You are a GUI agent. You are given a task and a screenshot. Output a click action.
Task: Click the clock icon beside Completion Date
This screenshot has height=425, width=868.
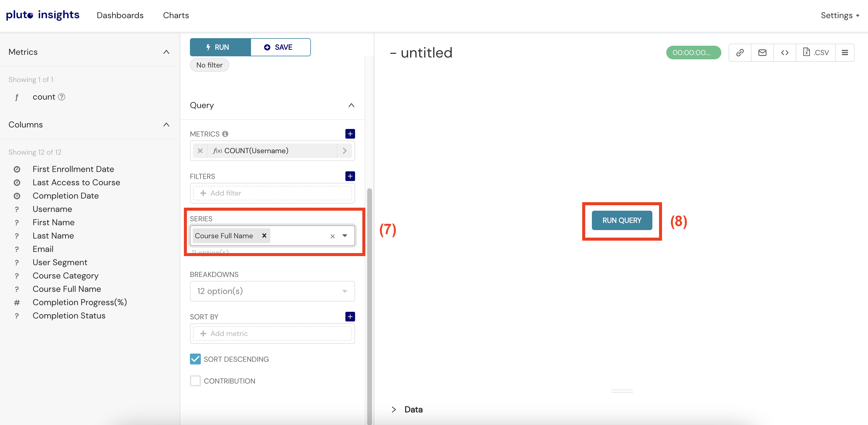17,196
